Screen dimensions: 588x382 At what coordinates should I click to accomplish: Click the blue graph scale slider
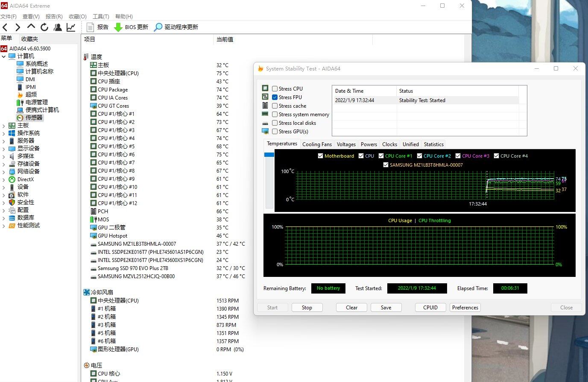[269, 155]
